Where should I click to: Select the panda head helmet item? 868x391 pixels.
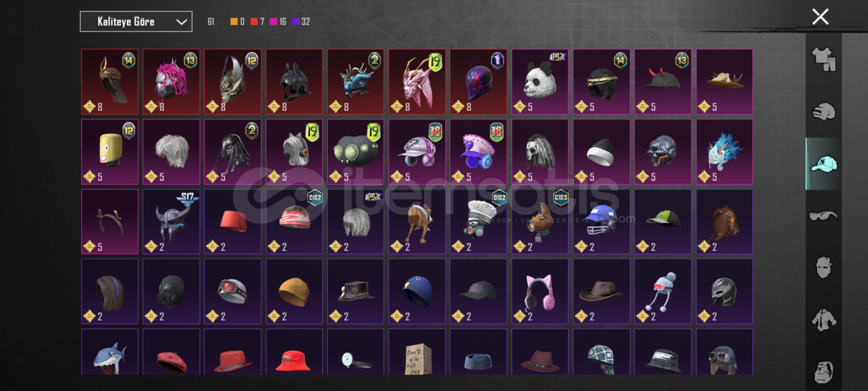(x=540, y=82)
